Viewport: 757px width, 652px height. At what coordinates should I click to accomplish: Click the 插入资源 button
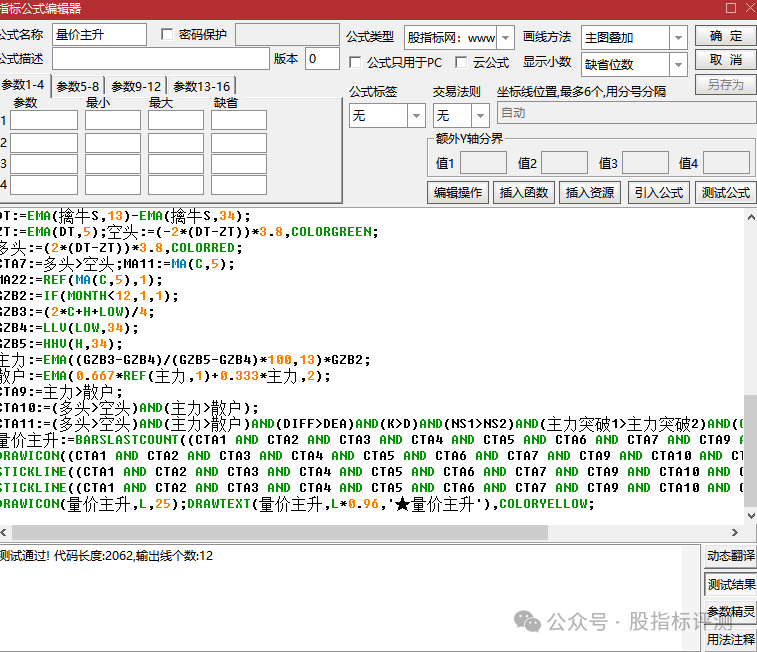pos(590,193)
